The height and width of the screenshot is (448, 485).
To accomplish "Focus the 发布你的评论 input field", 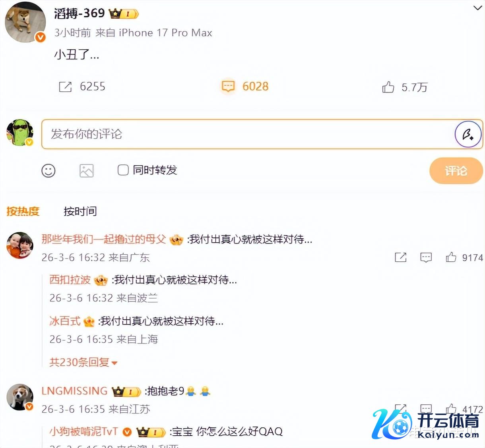I will click(248, 134).
